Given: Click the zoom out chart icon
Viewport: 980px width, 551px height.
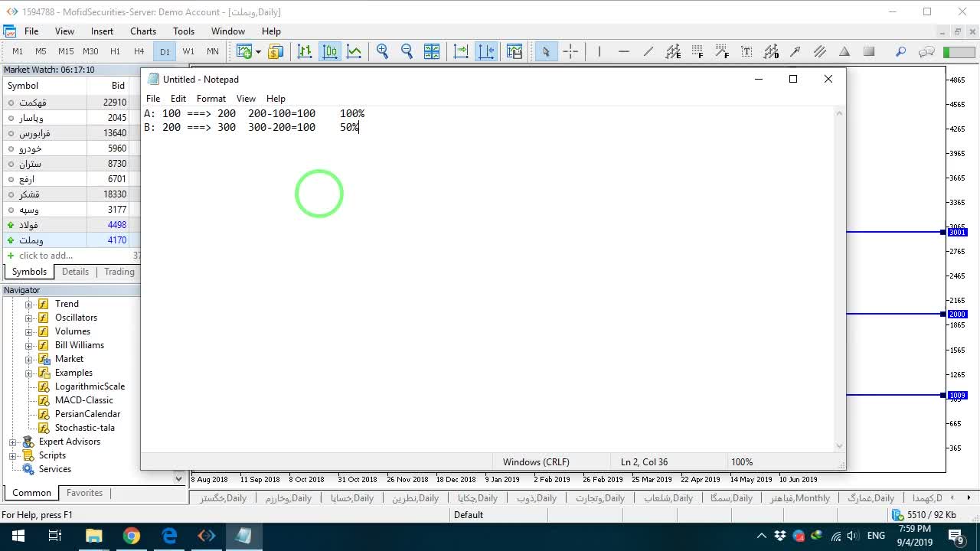Looking at the screenshot, I should point(407,51).
